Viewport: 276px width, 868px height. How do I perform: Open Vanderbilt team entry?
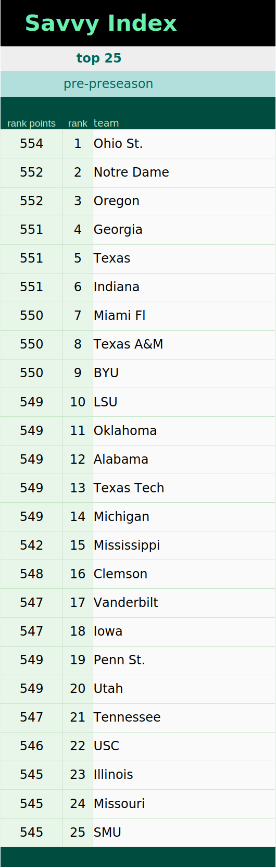[x=126, y=603]
